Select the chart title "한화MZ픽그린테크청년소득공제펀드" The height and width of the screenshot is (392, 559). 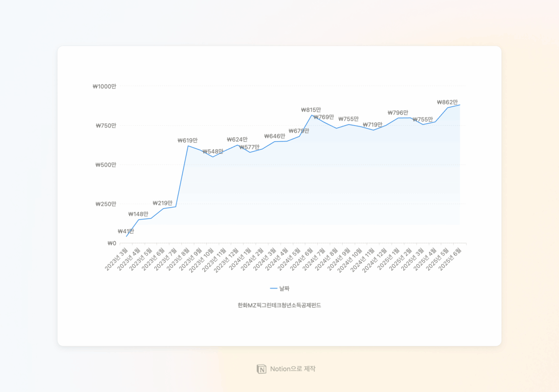click(279, 305)
